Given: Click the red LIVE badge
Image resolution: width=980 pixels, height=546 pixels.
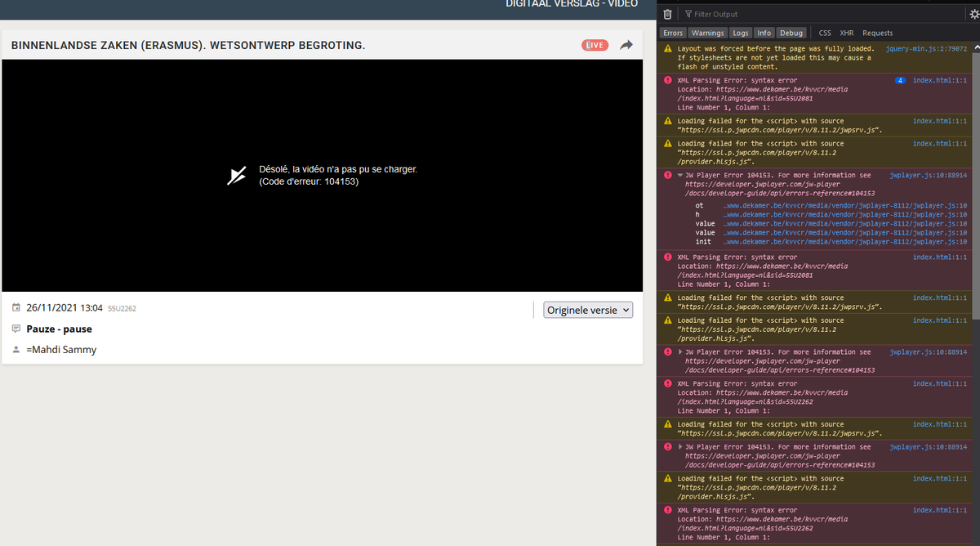Looking at the screenshot, I should [595, 45].
